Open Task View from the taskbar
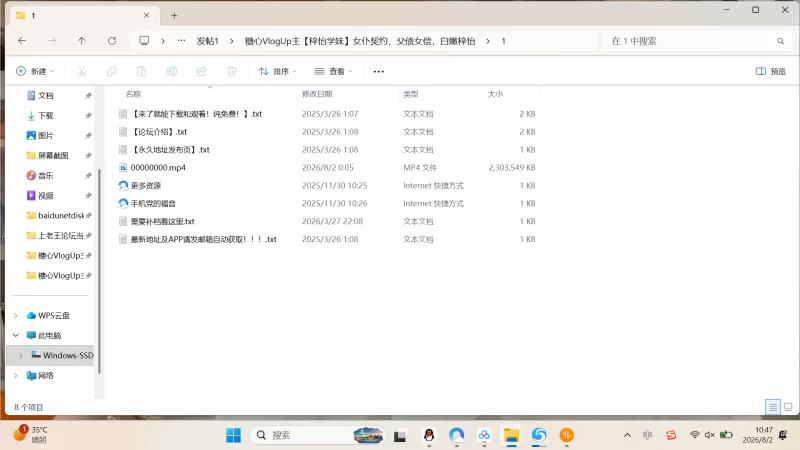The width and height of the screenshot is (800, 450). pos(399,436)
